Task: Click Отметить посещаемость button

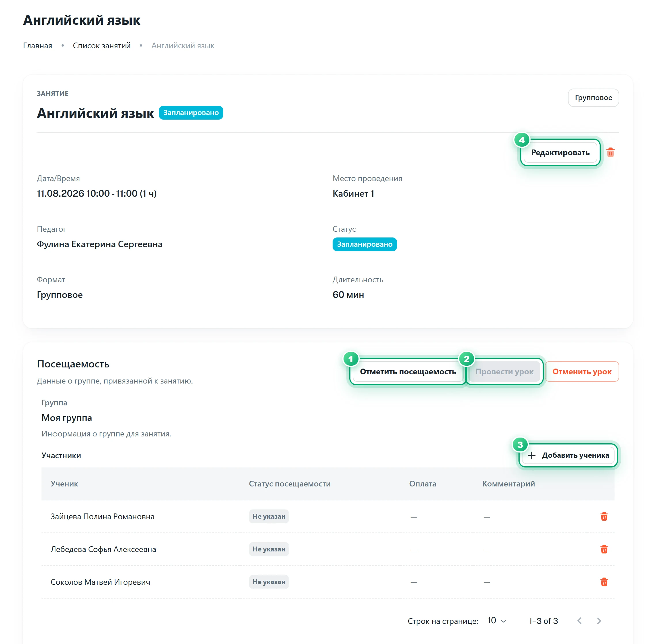Action: [x=408, y=371]
